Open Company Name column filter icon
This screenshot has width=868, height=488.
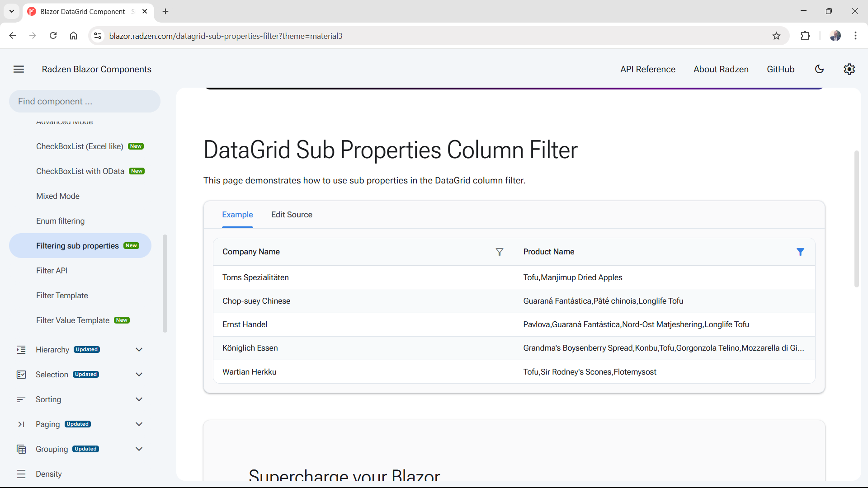[499, 252]
